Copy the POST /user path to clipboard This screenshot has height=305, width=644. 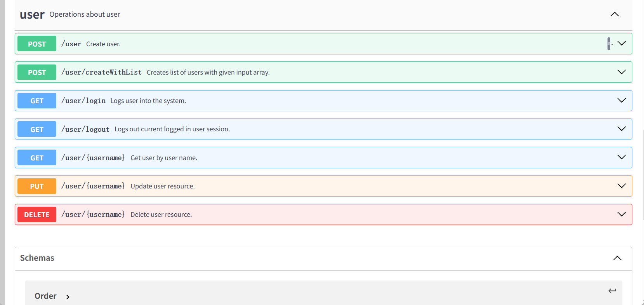click(x=609, y=44)
